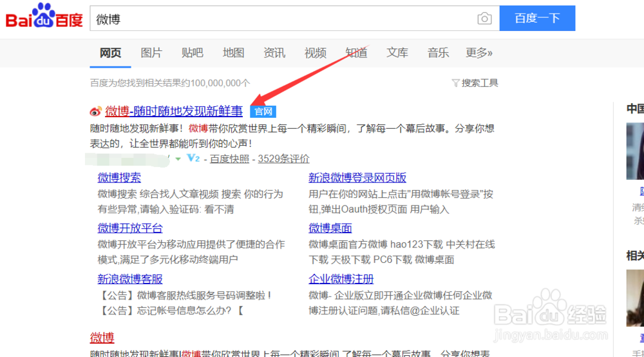Click the Weibo eye logo icon
644x357 pixels.
96,111
